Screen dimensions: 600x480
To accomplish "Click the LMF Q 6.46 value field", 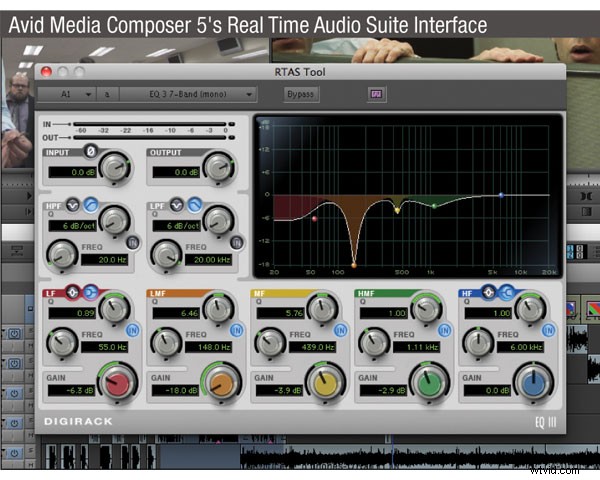I will [x=176, y=313].
